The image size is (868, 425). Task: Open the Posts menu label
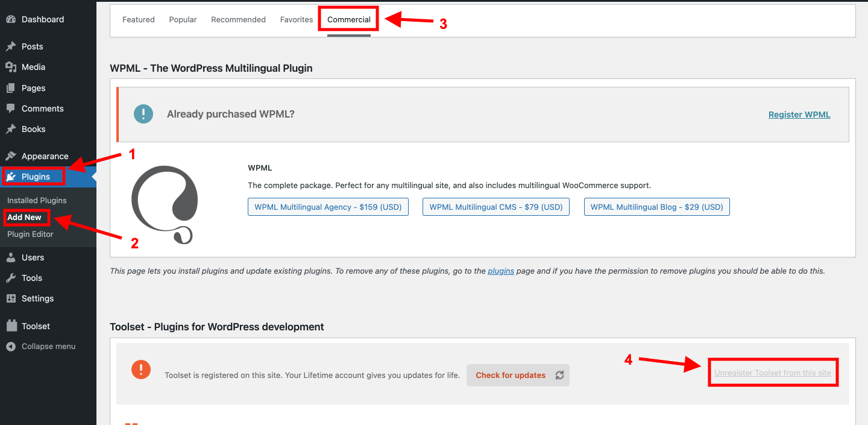33,46
